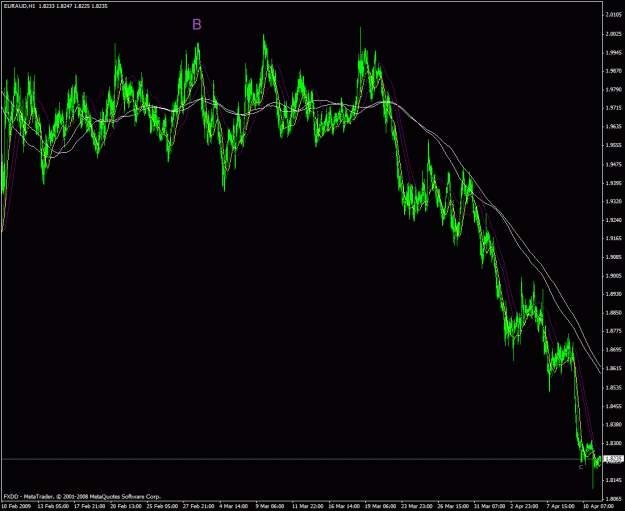Click the 1.9320 price axis label

point(613,201)
